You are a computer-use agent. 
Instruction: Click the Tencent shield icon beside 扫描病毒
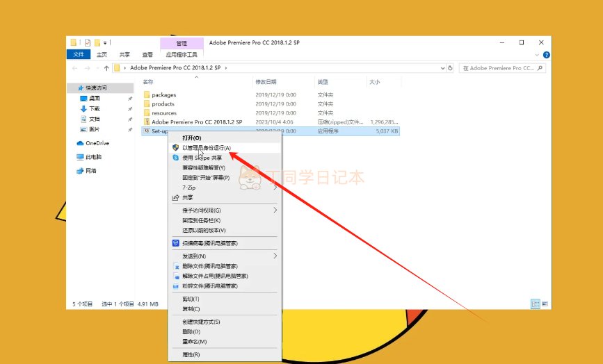point(176,243)
